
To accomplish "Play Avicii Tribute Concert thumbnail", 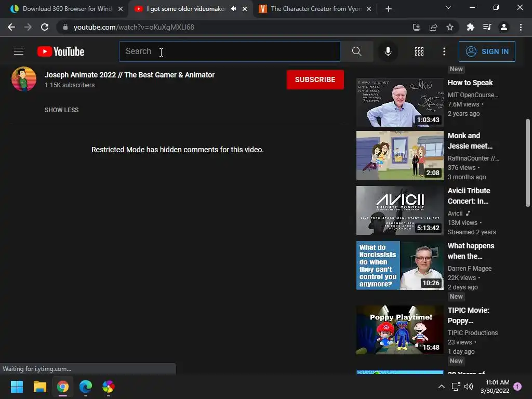I will pos(400,210).
